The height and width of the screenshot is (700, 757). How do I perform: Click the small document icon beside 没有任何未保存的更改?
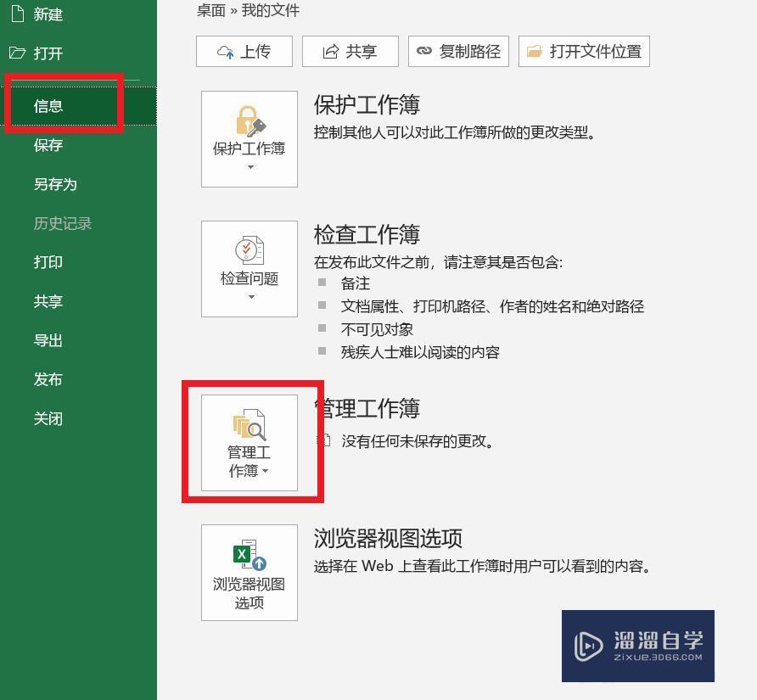(x=325, y=440)
